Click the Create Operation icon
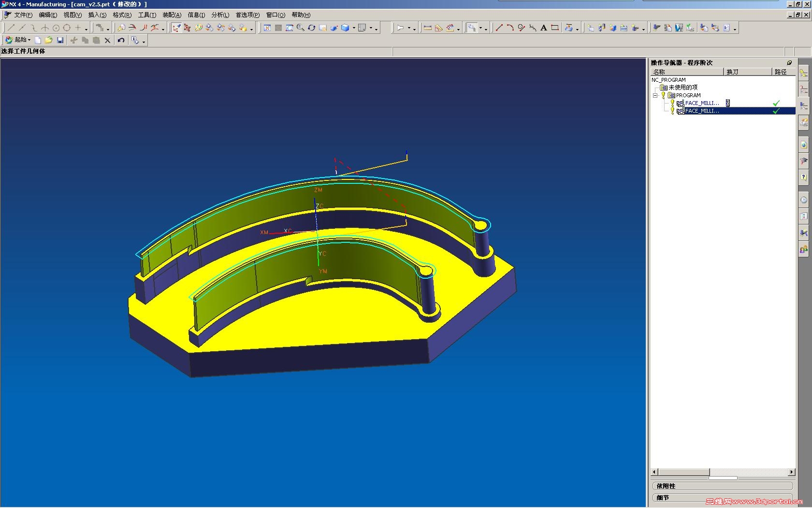This screenshot has height=508, width=812. point(635,28)
